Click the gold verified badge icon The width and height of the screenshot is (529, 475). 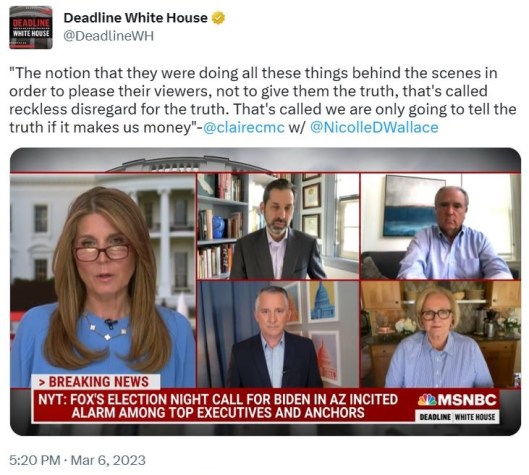tap(218, 18)
